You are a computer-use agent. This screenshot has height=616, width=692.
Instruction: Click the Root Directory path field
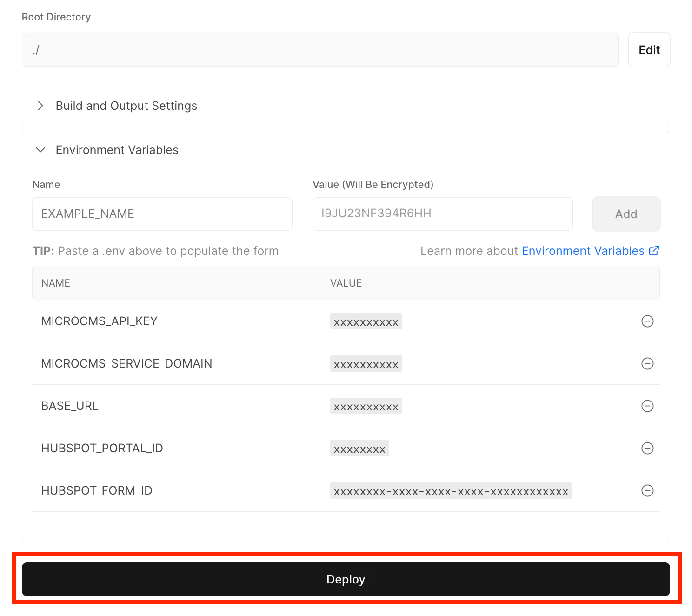coord(319,50)
